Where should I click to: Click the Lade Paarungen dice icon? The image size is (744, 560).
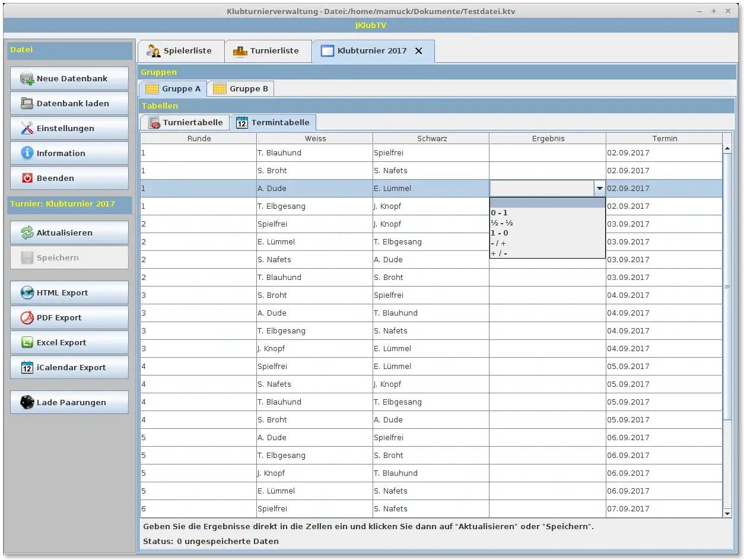27,403
